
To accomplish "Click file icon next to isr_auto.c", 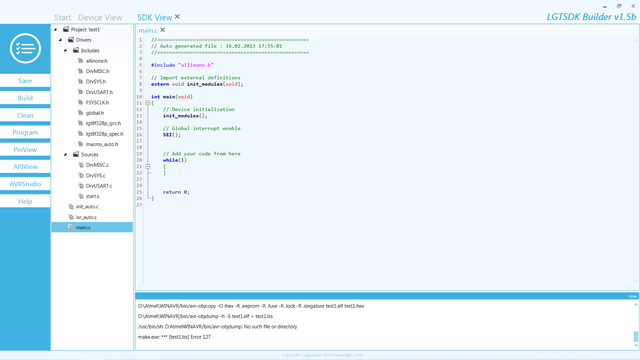I will click(x=71, y=217).
